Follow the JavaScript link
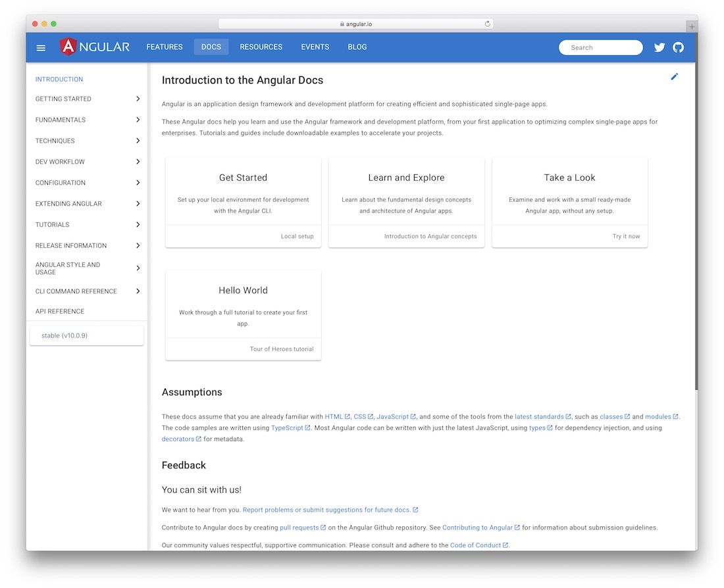This screenshot has height=588, width=724. [392, 416]
